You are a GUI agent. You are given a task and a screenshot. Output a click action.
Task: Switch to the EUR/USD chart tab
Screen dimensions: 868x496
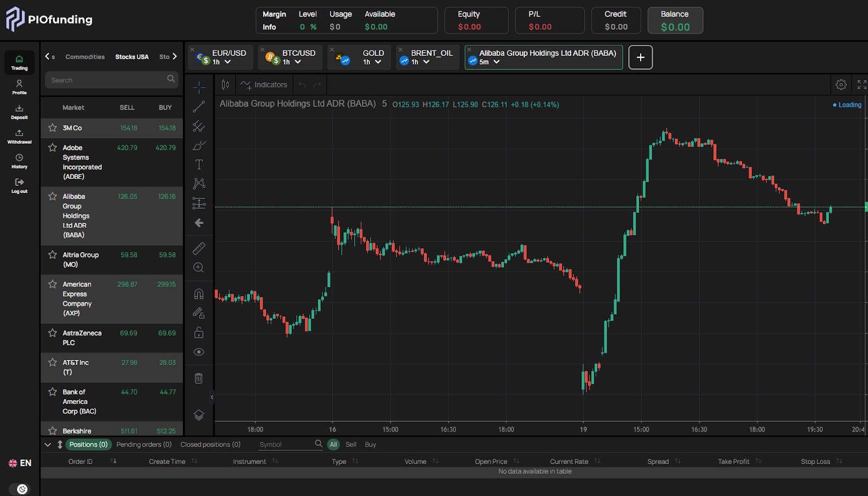click(221, 57)
